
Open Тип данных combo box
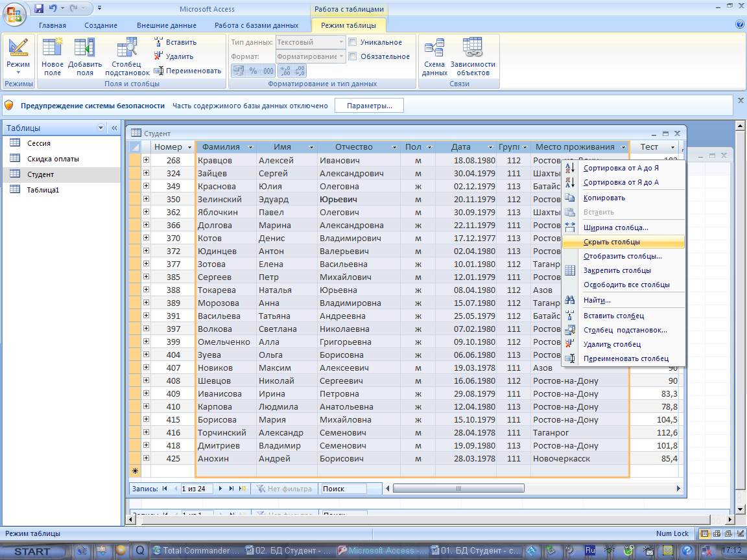tap(310, 42)
